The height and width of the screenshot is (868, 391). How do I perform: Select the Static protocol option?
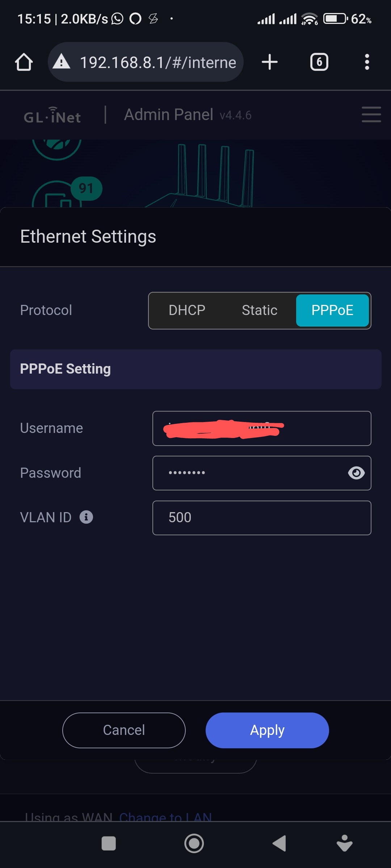click(x=260, y=310)
